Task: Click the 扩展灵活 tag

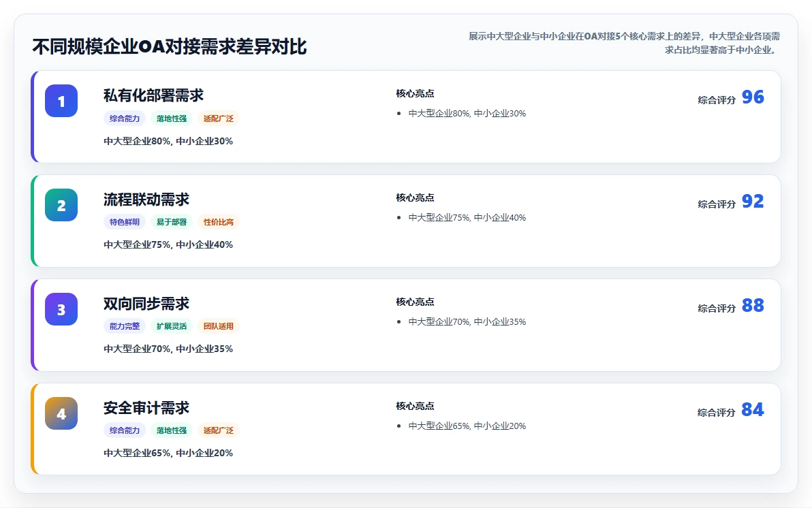Action: coord(172,326)
